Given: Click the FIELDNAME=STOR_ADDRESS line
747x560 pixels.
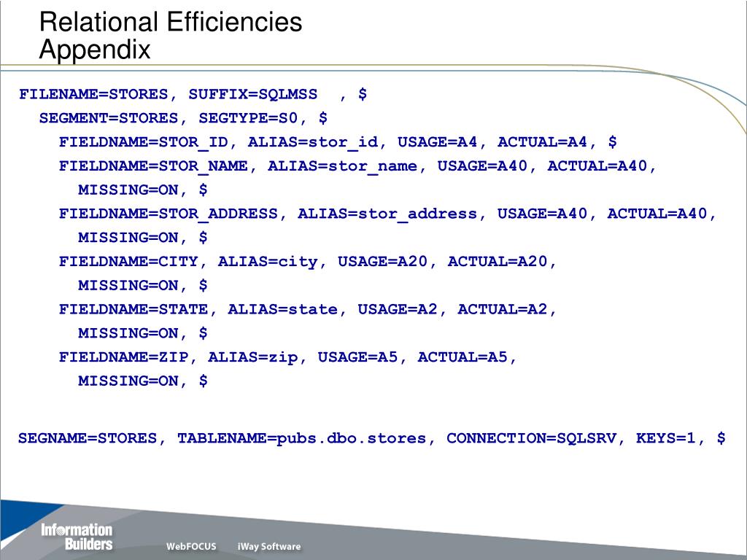Looking at the screenshot, I should pyautogui.click(x=388, y=214).
